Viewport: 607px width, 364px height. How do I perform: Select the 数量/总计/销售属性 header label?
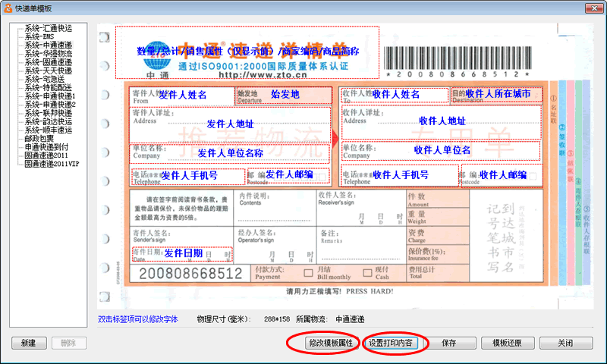(247, 52)
